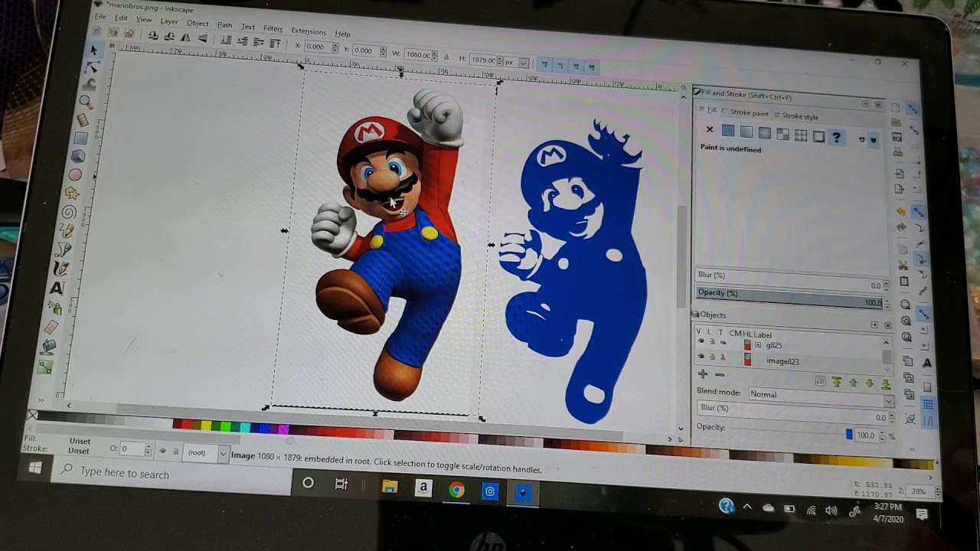Click the X position spinner arrows
Screen dimensions: 980x551
[x=335, y=47]
